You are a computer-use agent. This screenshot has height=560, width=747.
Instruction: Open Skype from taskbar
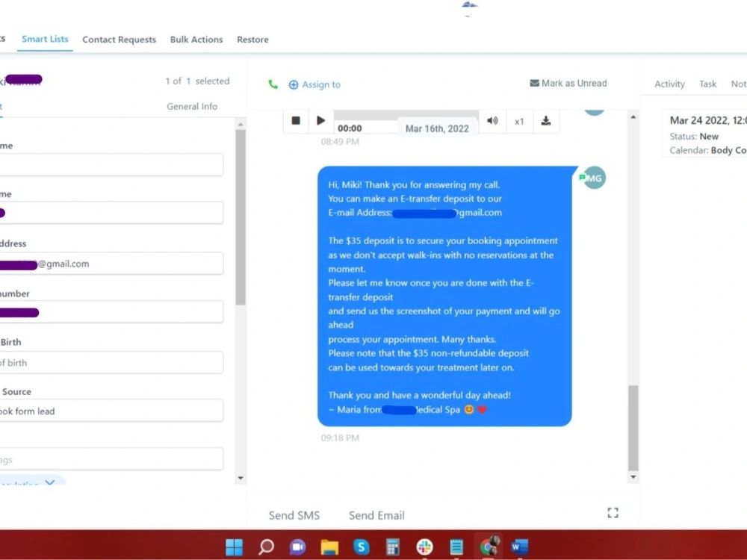361,547
